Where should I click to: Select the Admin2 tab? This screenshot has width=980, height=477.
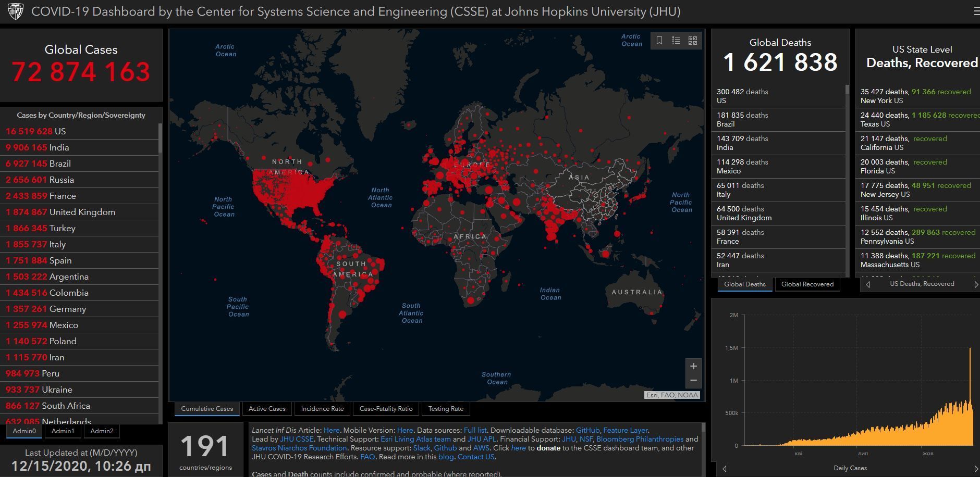click(102, 431)
